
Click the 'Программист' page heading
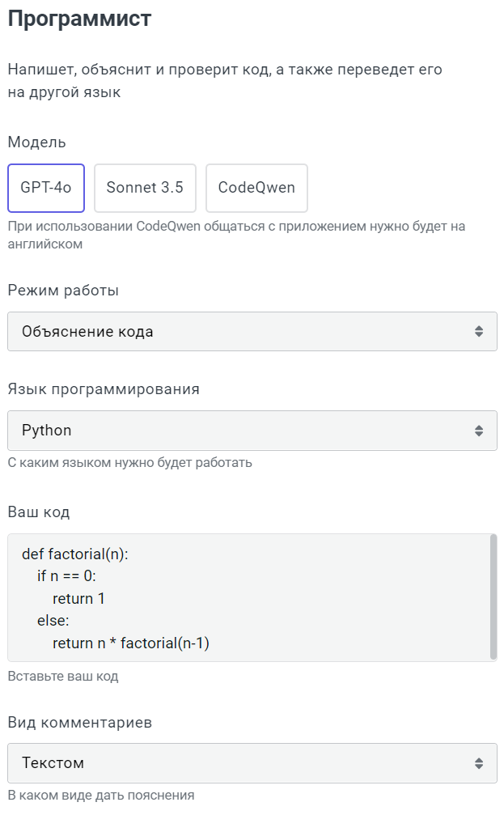(x=79, y=19)
